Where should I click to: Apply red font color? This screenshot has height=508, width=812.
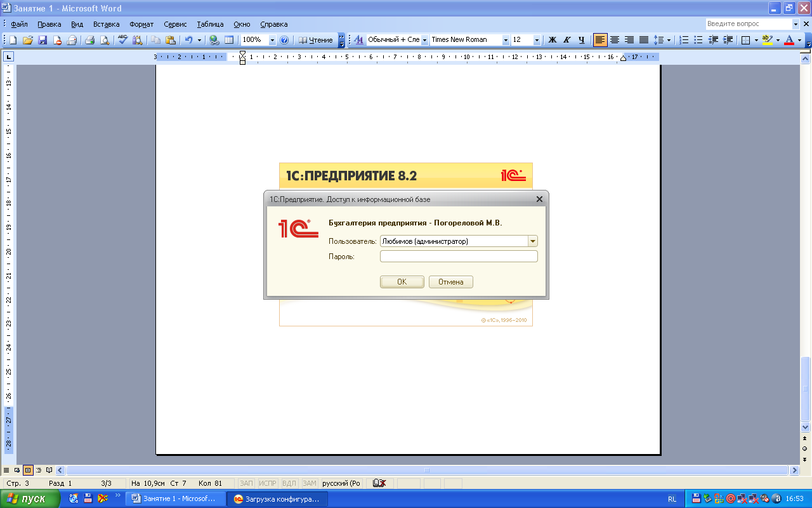[x=789, y=40]
